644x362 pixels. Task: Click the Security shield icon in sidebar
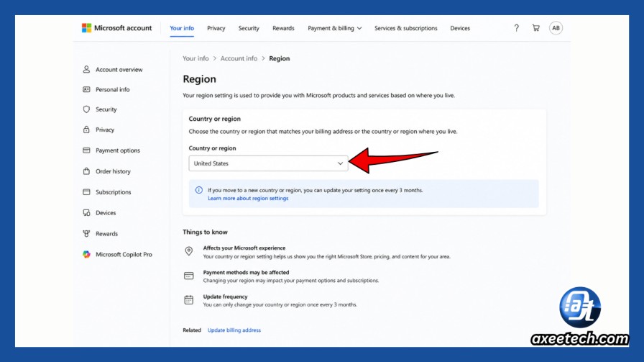[x=86, y=109]
